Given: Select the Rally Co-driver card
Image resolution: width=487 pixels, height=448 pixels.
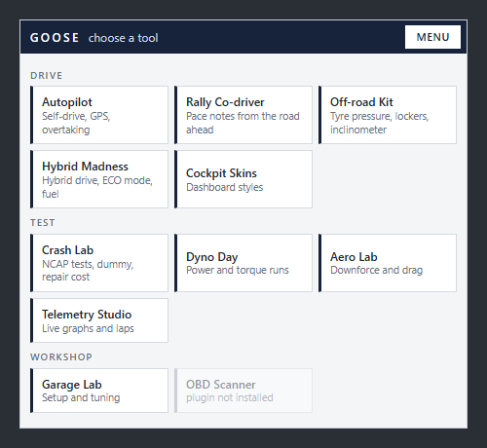Looking at the screenshot, I should click(x=243, y=115).
